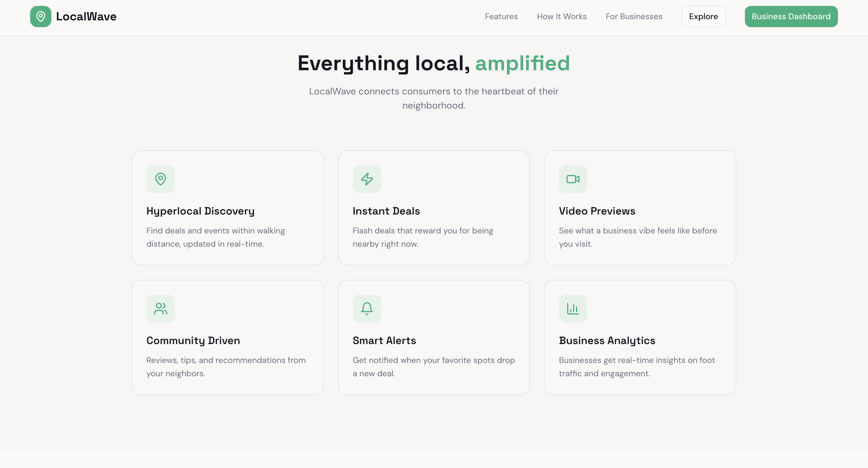Image resolution: width=868 pixels, height=468 pixels.
Task: Click the Smart Alerts bell icon
Action: (367, 308)
